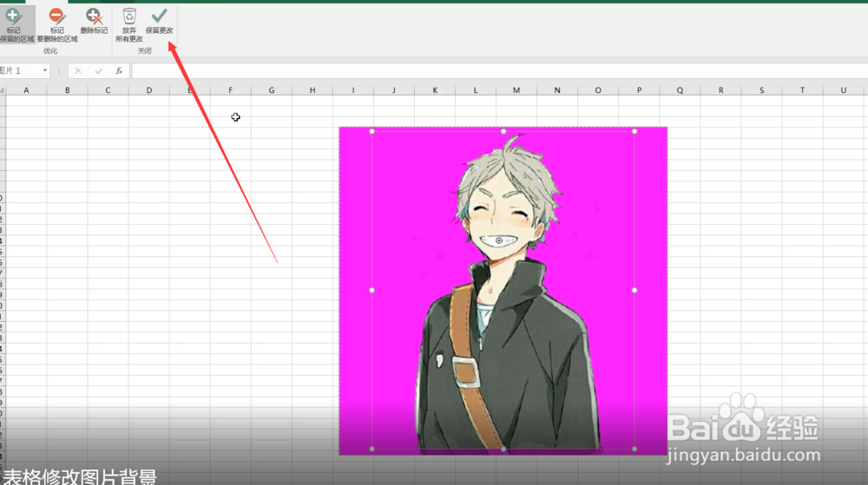Image resolution: width=868 pixels, height=485 pixels.
Task: Click the select-all corner triangle
Action: pos(3,90)
